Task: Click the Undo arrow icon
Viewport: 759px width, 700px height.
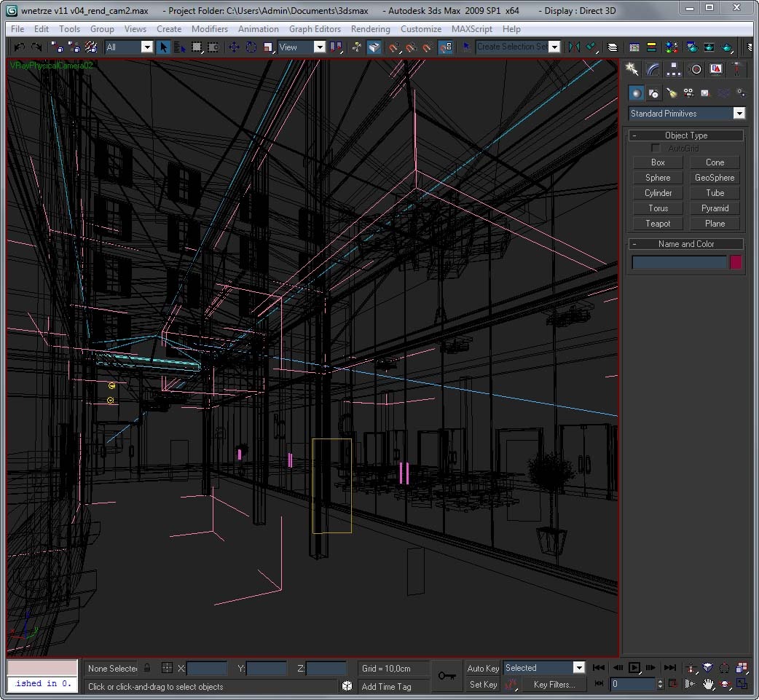Action: [x=20, y=47]
